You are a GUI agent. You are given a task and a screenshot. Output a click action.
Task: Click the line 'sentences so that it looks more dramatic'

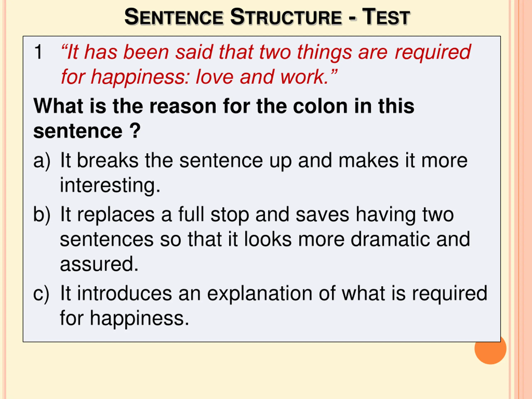point(265,239)
